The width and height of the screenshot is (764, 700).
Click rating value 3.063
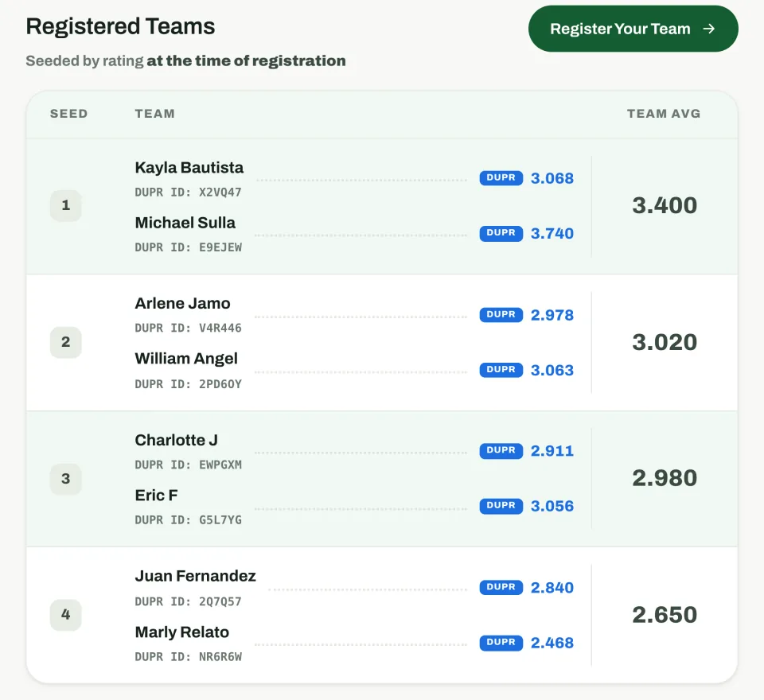(552, 370)
